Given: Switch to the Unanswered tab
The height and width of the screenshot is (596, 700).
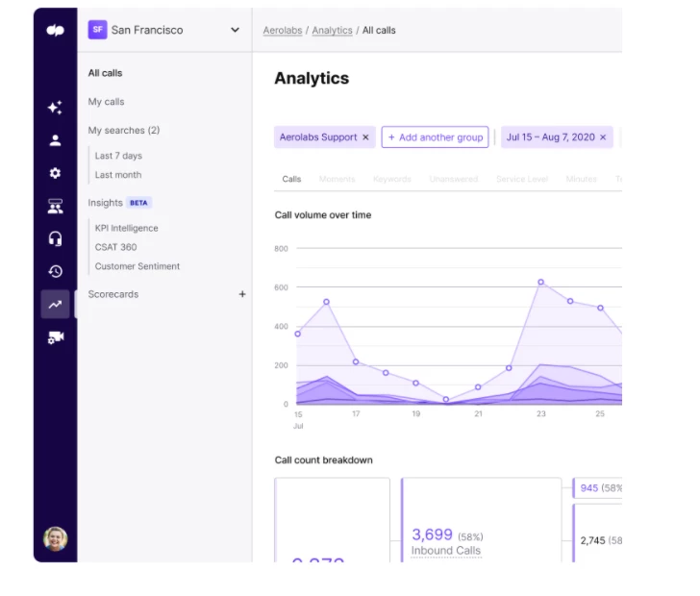Looking at the screenshot, I should (x=454, y=179).
